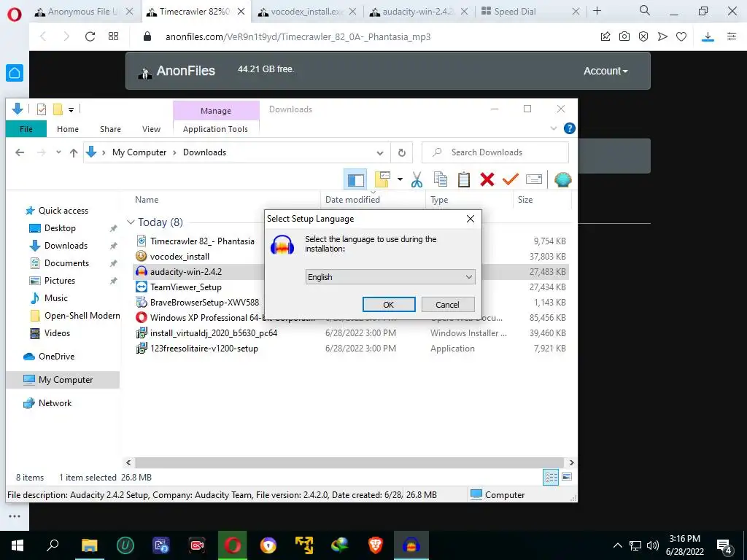The height and width of the screenshot is (560, 747).
Task: Collapse the Today (8) group
Action: 131,222
